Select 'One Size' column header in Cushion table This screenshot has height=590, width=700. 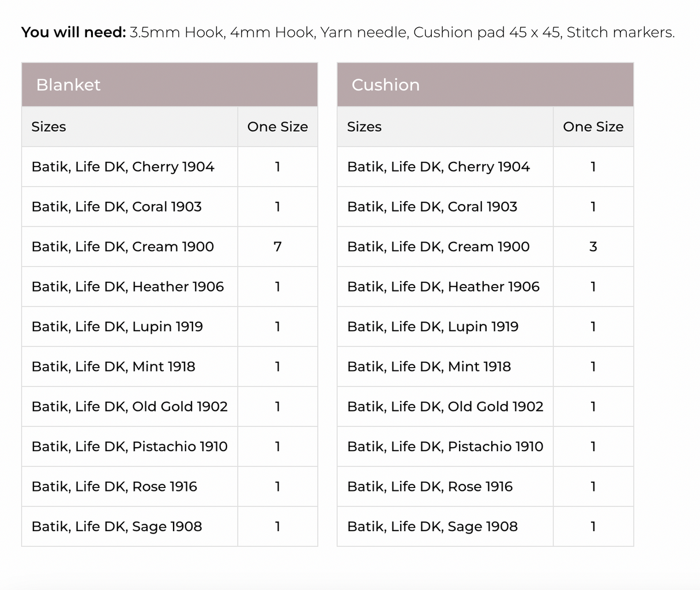(593, 127)
